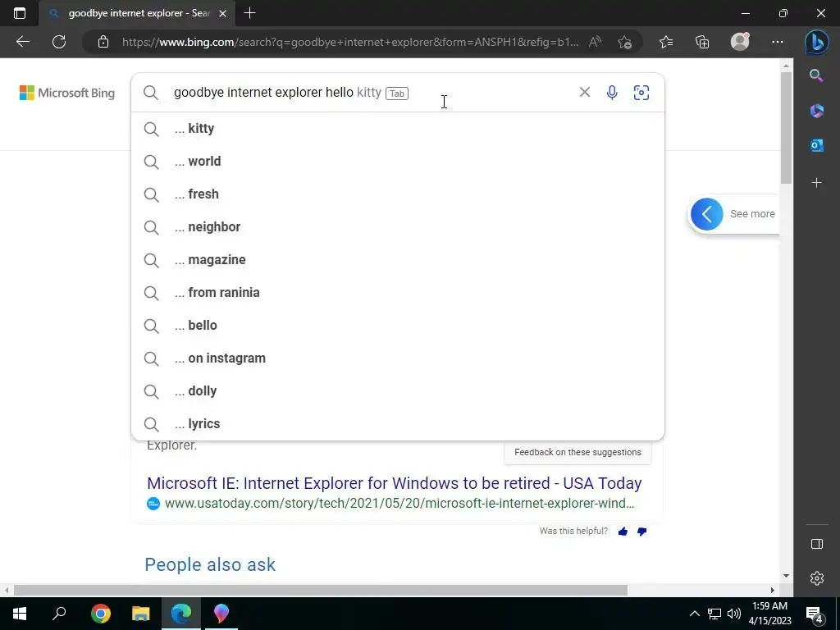Screen dimensions: 840x630
Task: Follow the www.usatoday.com URL link
Action: click(399, 504)
